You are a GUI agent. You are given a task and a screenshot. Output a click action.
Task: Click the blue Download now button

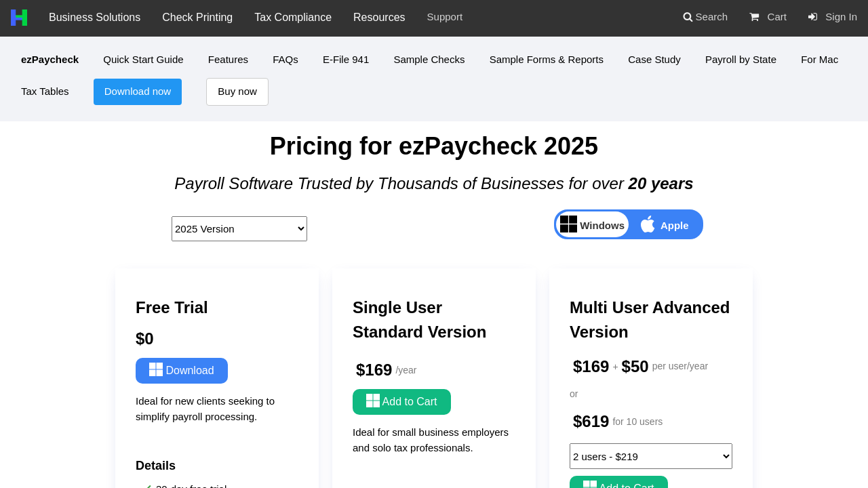138,91
